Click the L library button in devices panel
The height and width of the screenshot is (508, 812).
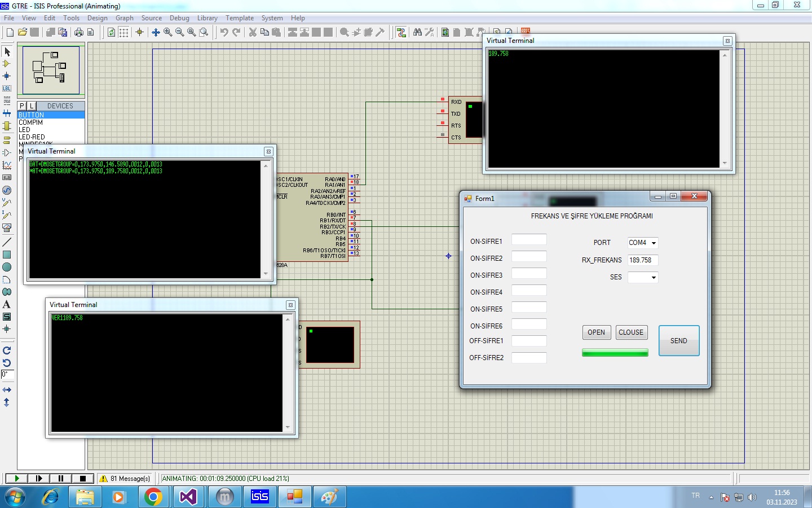pyautogui.click(x=32, y=106)
